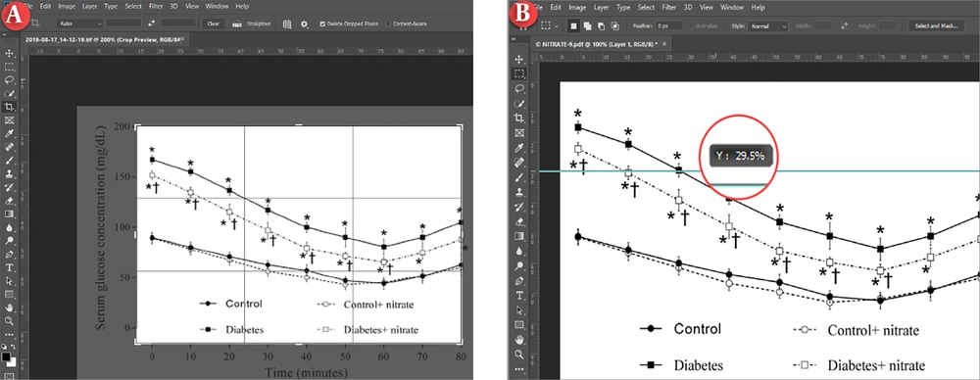Screen dimensions: 980x380
Task: Pick the Type tool in panel B toolbar
Action: click(518, 295)
